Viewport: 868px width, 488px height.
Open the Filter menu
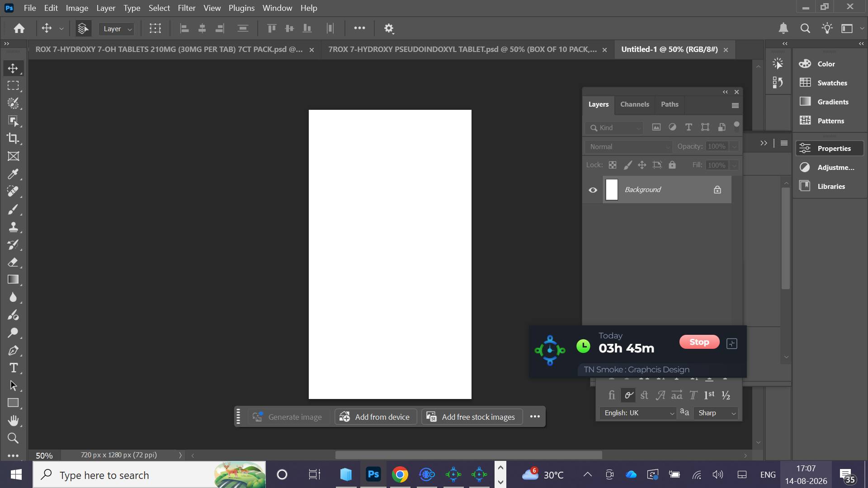(186, 8)
